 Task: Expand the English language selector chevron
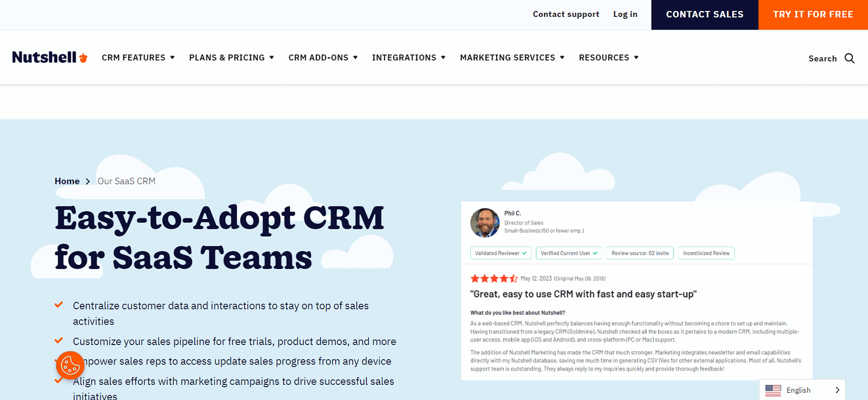pos(837,390)
